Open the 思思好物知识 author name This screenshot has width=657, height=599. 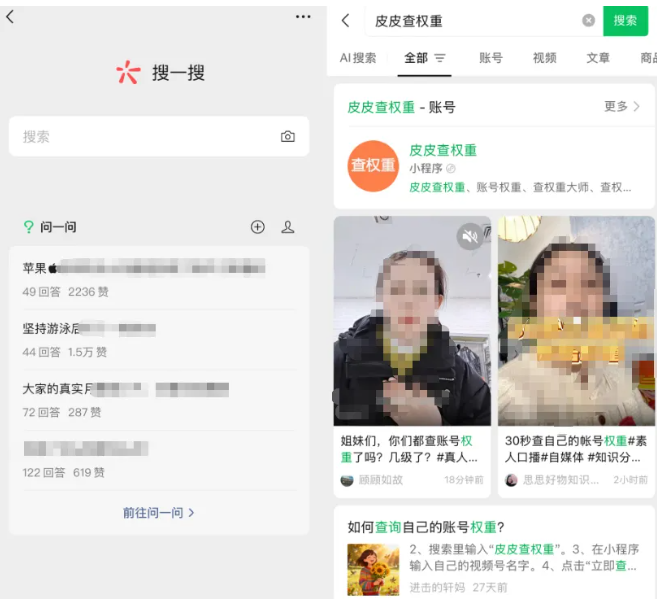[561, 480]
